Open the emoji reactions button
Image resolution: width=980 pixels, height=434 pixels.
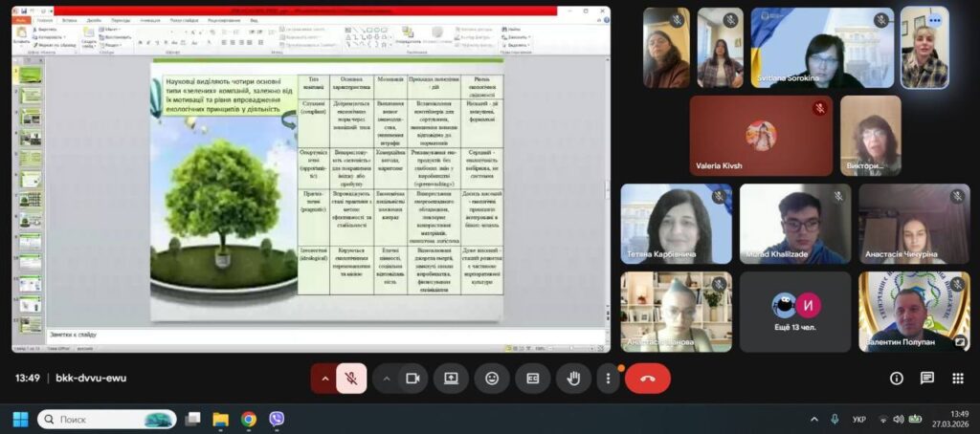(492, 379)
